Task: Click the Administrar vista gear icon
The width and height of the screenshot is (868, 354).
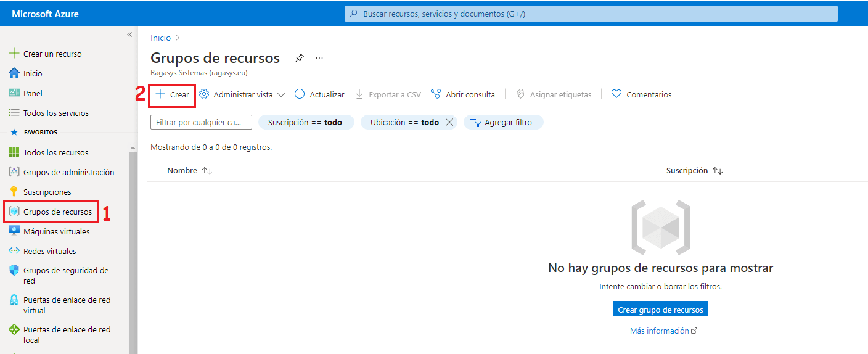Action: 204,94
